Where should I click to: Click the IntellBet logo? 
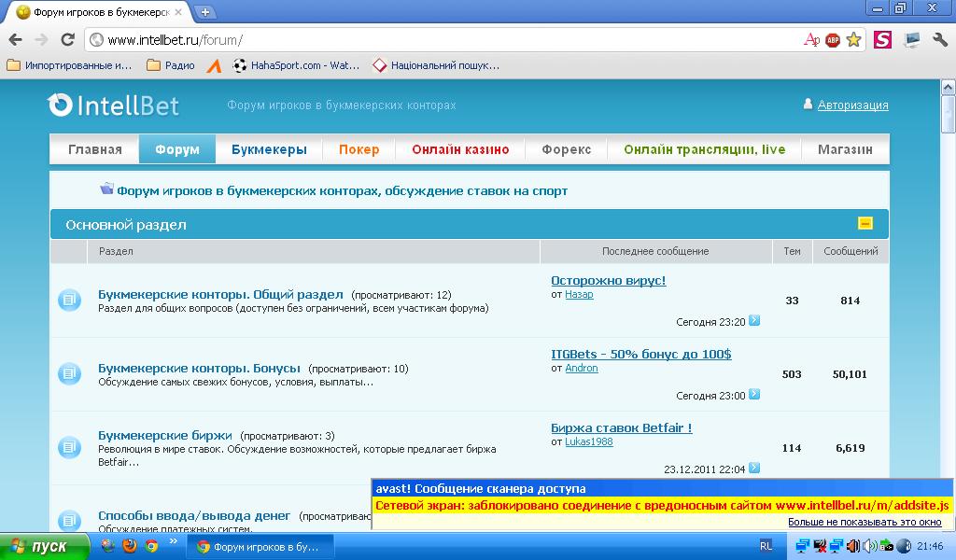[113, 105]
